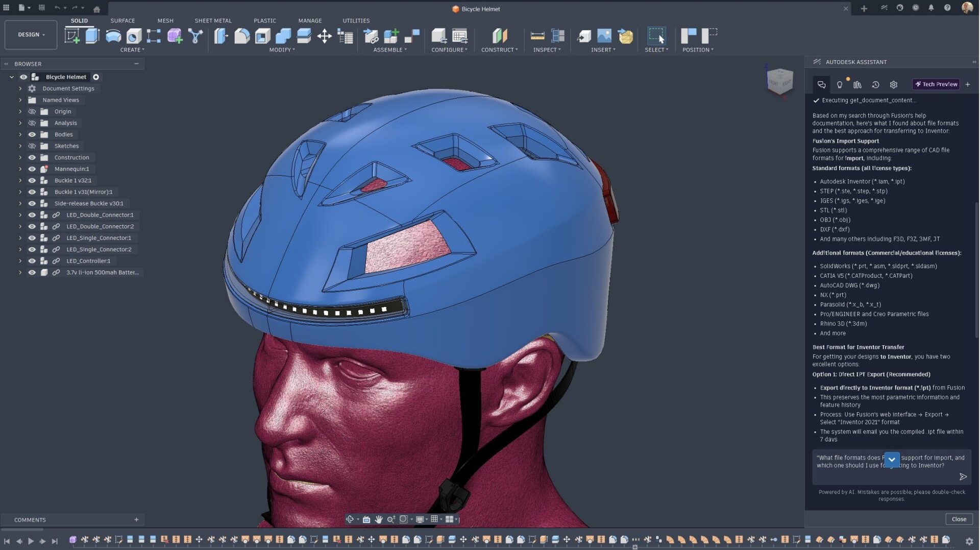Select the Create Sketch tool

coord(72,36)
